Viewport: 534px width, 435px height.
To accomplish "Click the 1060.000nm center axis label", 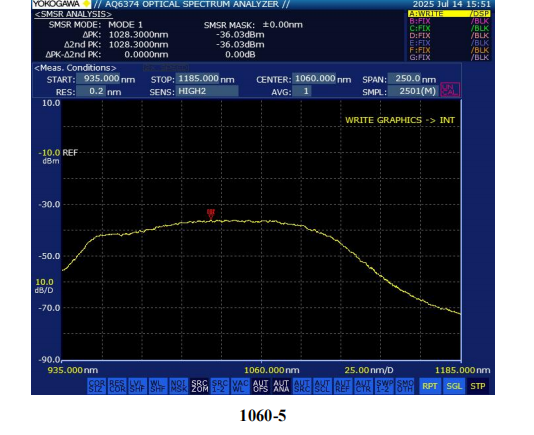I will [x=272, y=370].
